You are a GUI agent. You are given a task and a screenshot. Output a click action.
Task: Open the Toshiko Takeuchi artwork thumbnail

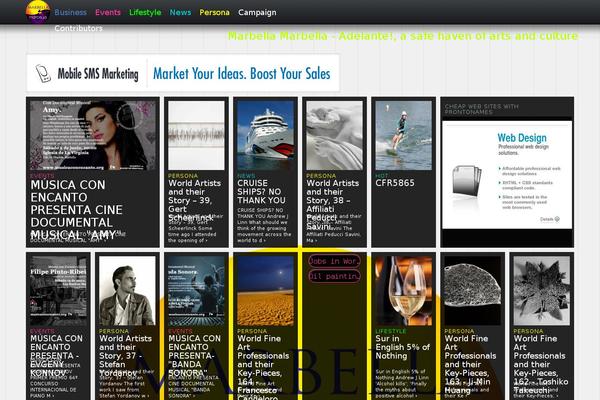pyautogui.click(x=541, y=291)
